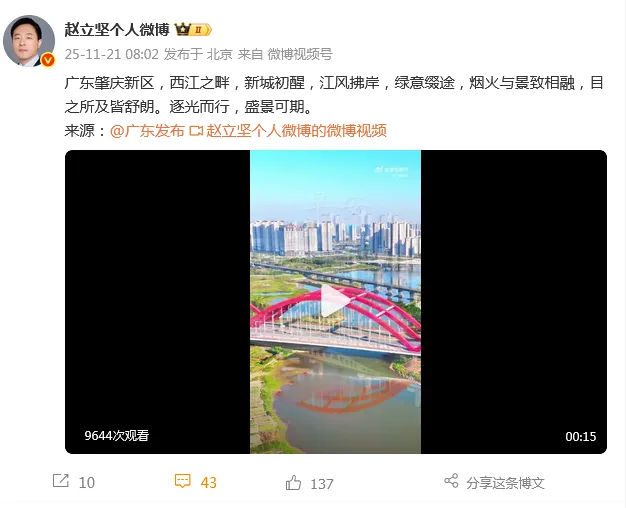This screenshot has height=508, width=626.
Task: Click the 9644次观看 view count overlay
Action: pyautogui.click(x=117, y=435)
